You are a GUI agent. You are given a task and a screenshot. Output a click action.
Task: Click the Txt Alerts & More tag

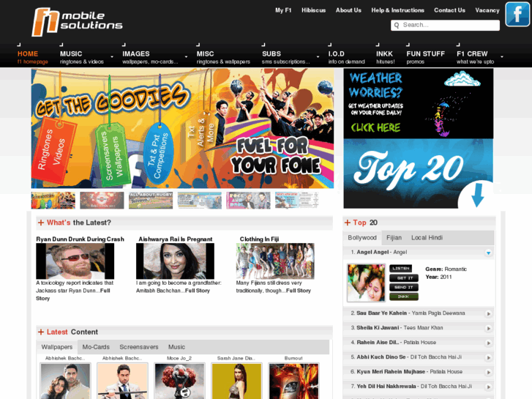click(201, 132)
